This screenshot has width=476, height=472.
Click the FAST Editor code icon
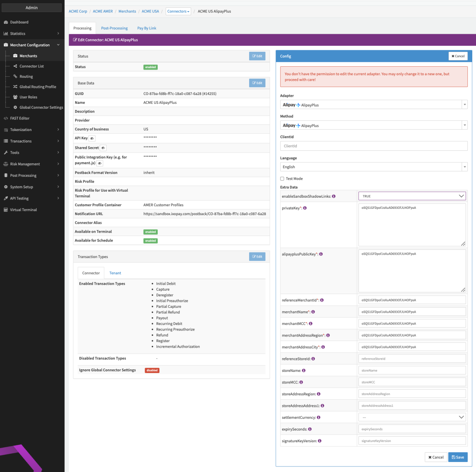point(6,118)
